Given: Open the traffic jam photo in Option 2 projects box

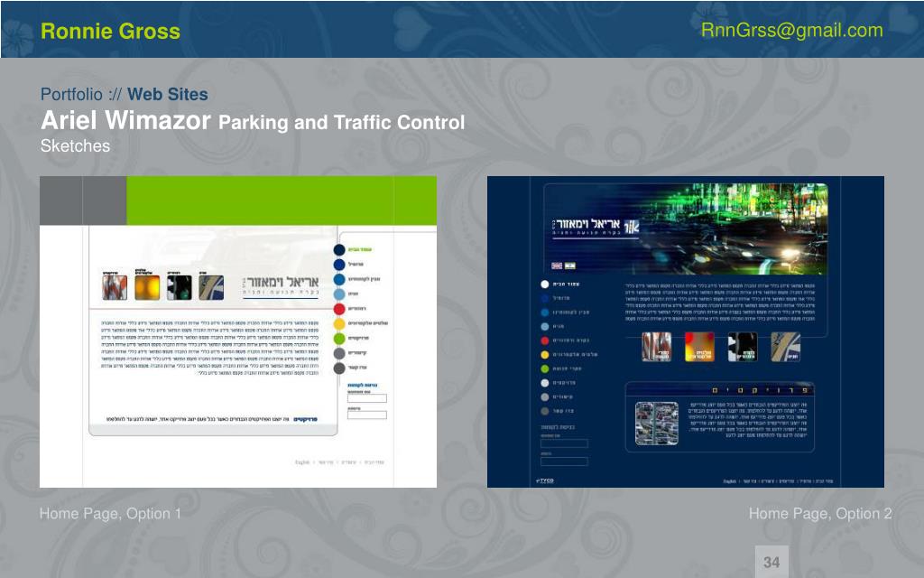Looking at the screenshot, I should pyautogui.click(x=657, y=424).
